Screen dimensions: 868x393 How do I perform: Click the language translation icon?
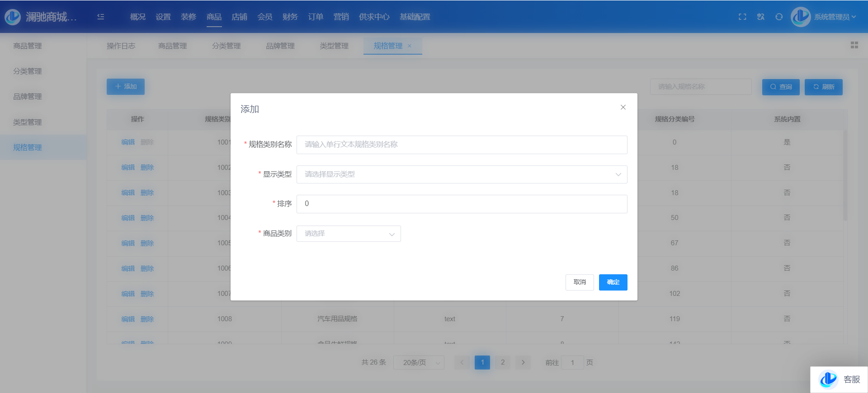click(761, 17)
